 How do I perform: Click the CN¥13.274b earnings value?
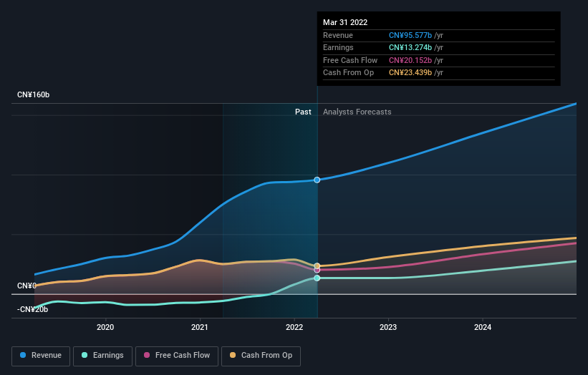[410, 47]
